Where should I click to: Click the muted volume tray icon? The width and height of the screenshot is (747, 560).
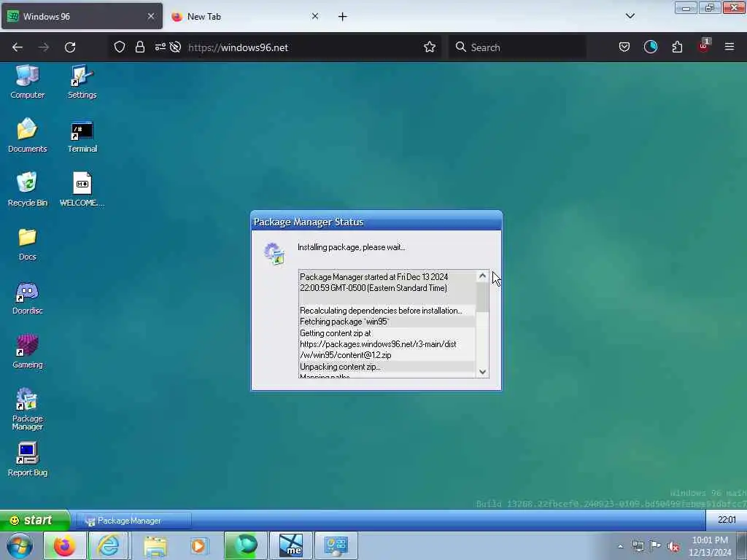click(673, 547)
